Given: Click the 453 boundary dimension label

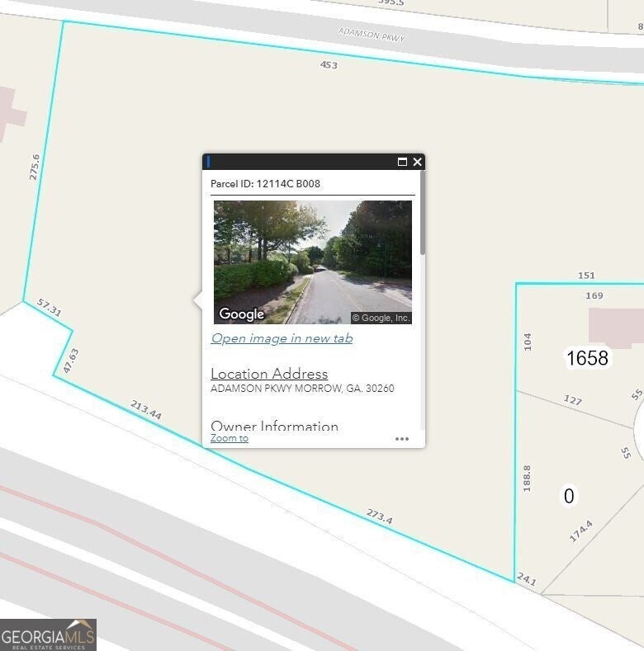Looking at the screenshot, I should pos(329,64).
